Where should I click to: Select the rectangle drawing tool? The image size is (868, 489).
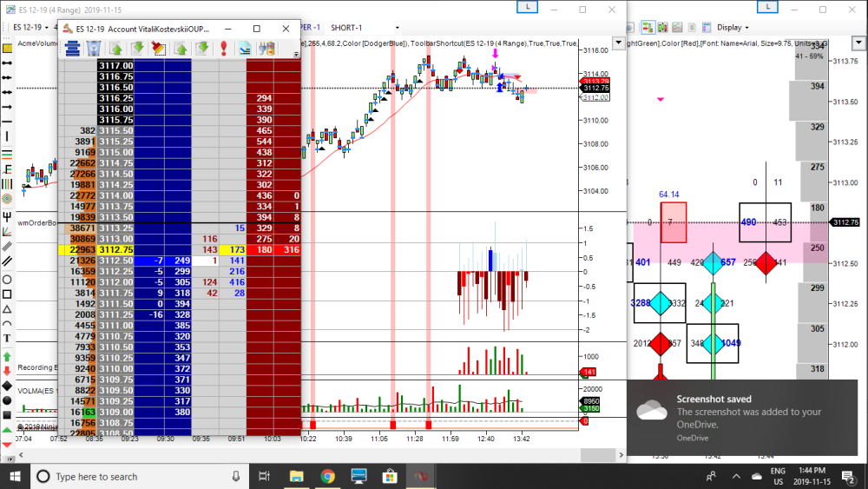tap(7, 294)
